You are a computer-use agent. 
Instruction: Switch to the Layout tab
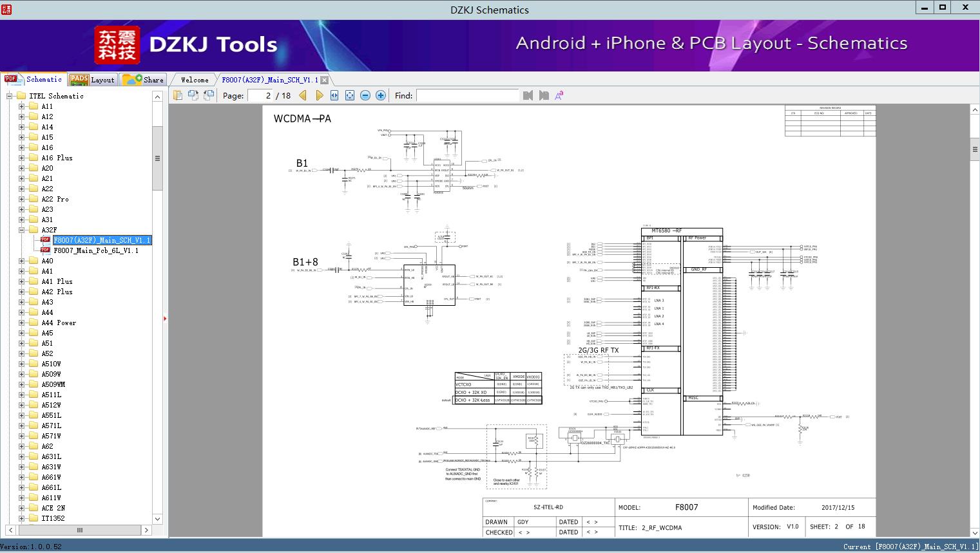tap(92, 80)
